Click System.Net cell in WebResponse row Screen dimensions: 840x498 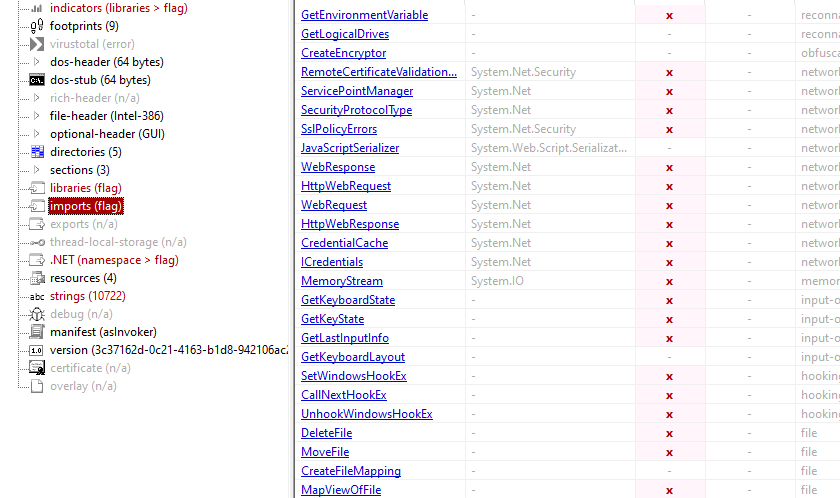501,167
